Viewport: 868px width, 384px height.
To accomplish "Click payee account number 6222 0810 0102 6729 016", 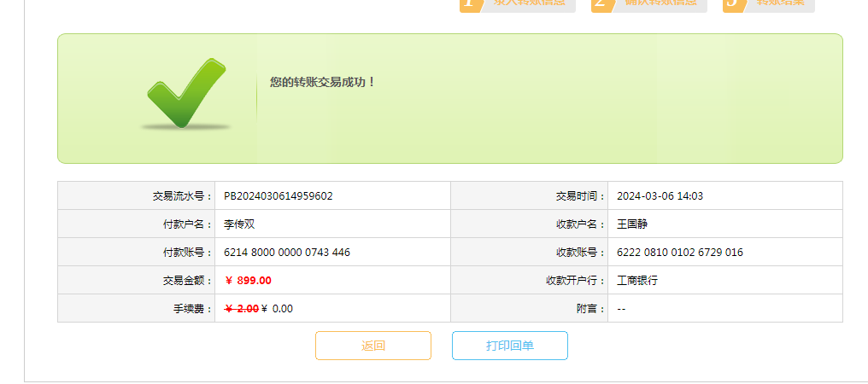I will pyautogui.click(x=680, y=253).
